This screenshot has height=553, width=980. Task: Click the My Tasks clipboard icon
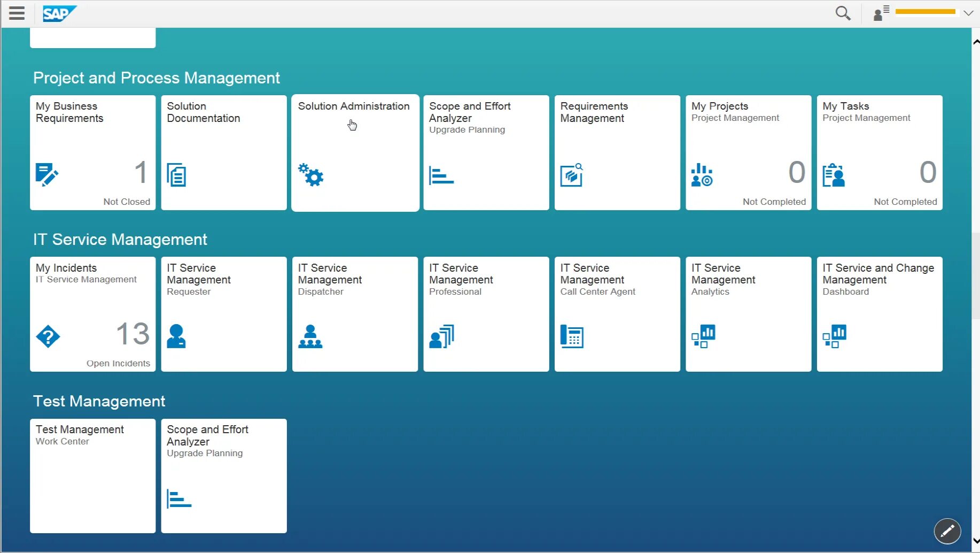[834, 175]
